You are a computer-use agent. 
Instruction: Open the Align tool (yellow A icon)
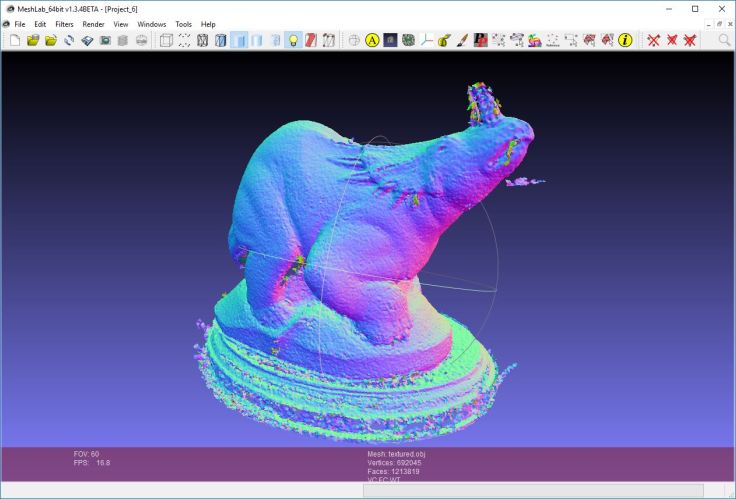coord(372,40)
